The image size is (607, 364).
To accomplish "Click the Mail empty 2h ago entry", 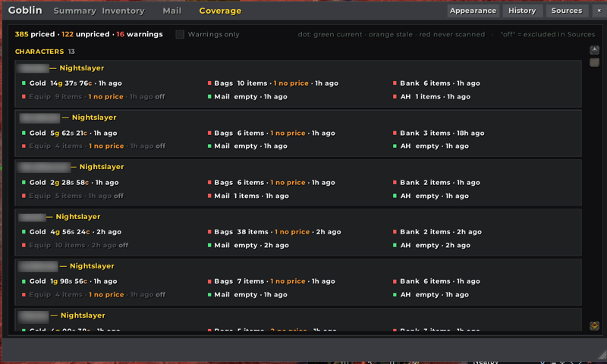I will coord(248,245).
